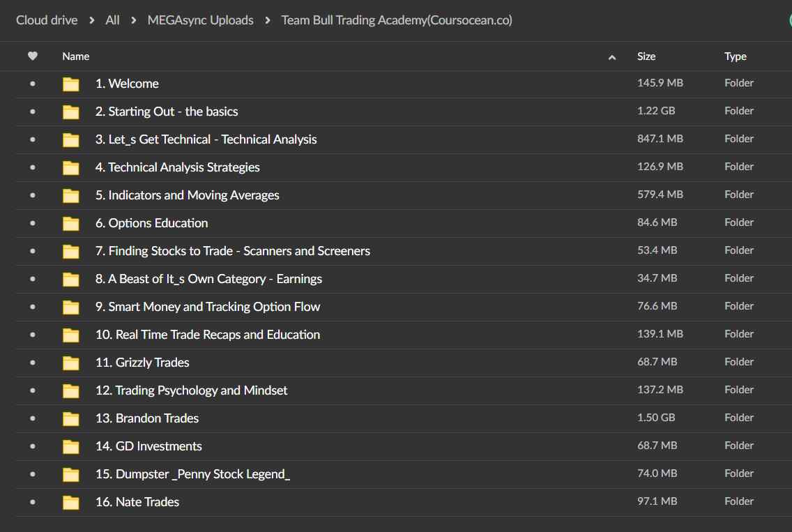Image resolution: width=792 pixels, height=532 pixels.
Task: Open 7. Finding Stocks to Trade folder
Action: (x=232, y=251)
